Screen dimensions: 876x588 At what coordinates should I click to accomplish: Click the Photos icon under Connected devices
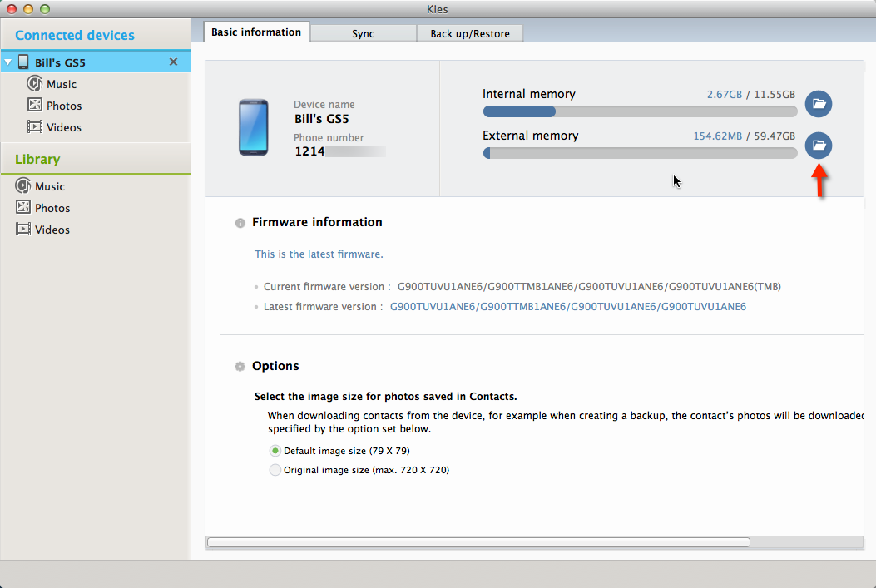pyautogui.click(x=35, y=105)
